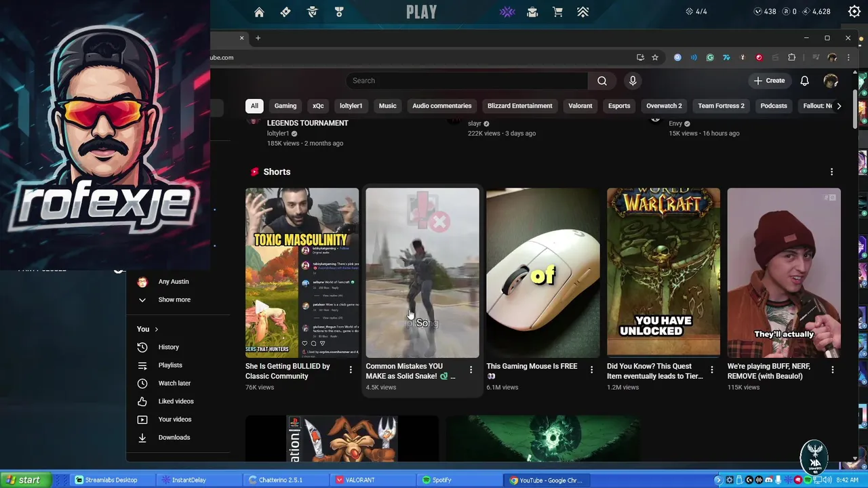Open 'We're playing BUFF, NERF, REMOVE' title
Image resolution: width=868 pixels, height=488 pixels.
pyautogui.click(x=769, y=371)
